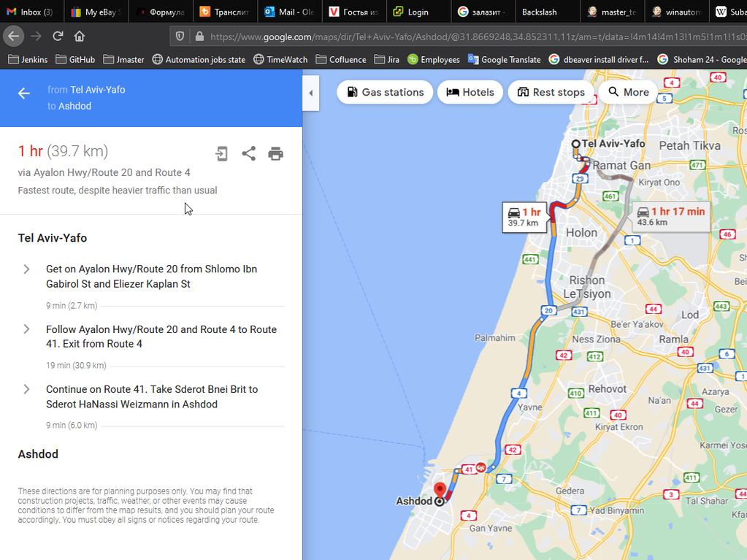Click the Ramla map label
Viewport: 747px width, 560px height.
[x=674, y=339]
